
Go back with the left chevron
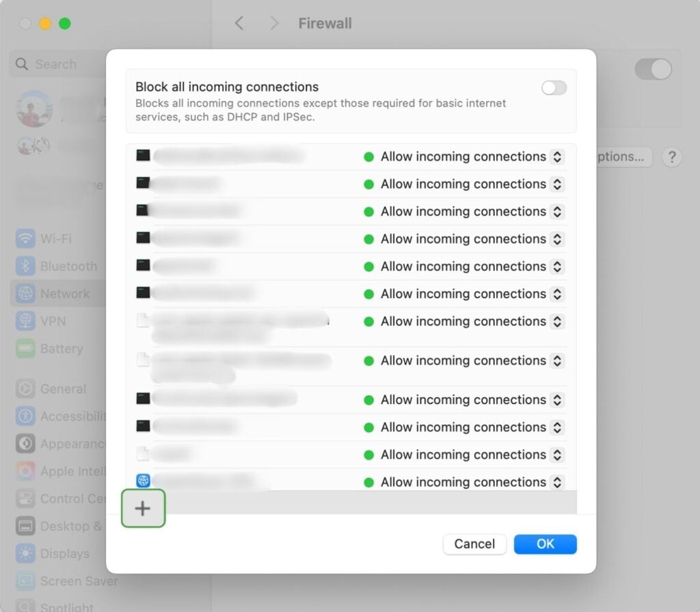(239, 23)
